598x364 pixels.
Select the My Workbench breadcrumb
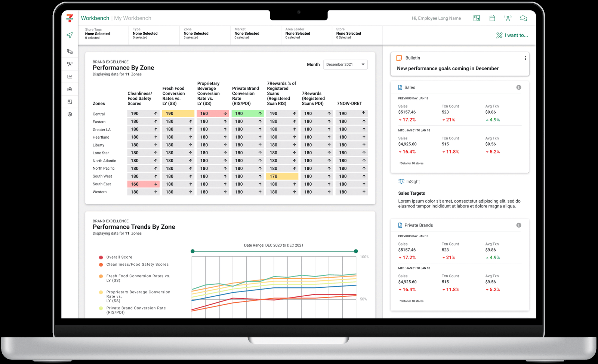(133, 18)
